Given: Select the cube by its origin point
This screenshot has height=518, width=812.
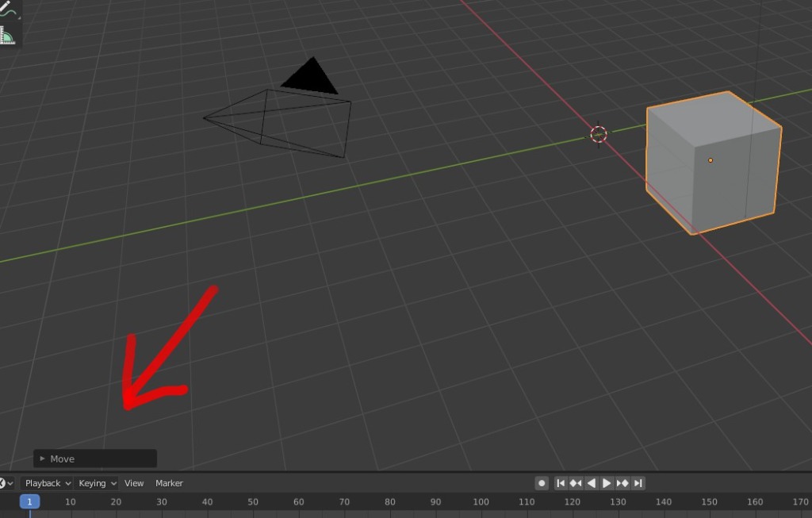Looking at the screenshot, I should coord(710,160).
